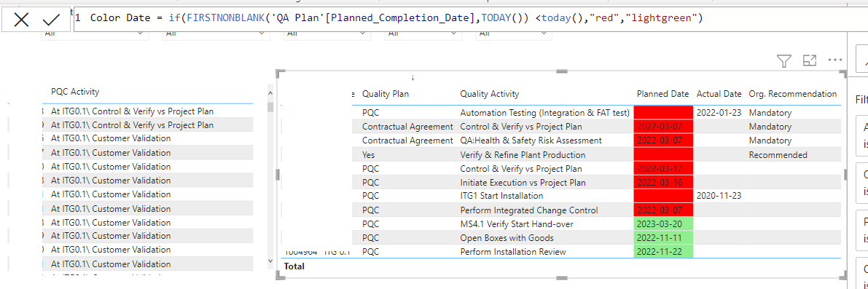Click the Yes value in Quality Plan column
Viewport: 868px width, 289px height.
pyautogui.click(x=369, y=155)
